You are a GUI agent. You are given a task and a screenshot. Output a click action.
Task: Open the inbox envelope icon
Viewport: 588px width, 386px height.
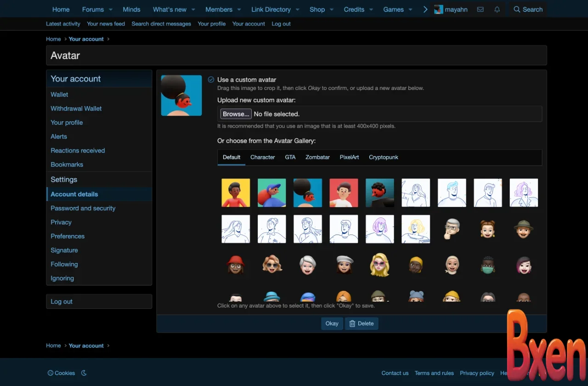[480, 9]
